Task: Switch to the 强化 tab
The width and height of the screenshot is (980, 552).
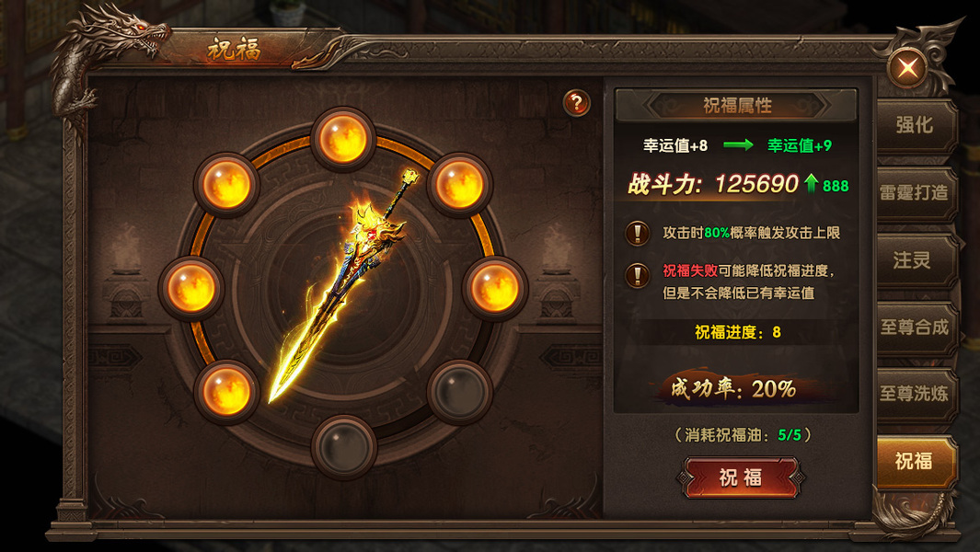Action: (x=916, y=126)
